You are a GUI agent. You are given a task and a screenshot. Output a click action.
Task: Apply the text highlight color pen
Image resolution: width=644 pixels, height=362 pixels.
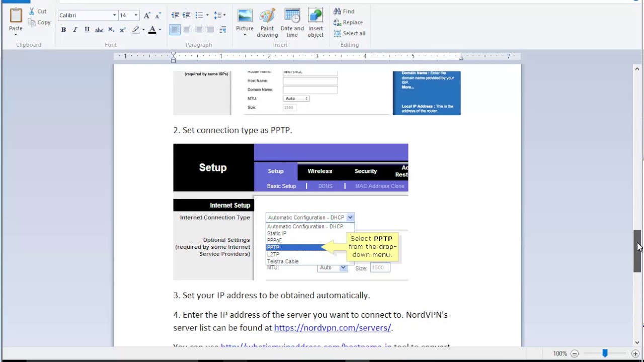coord(135,30)
